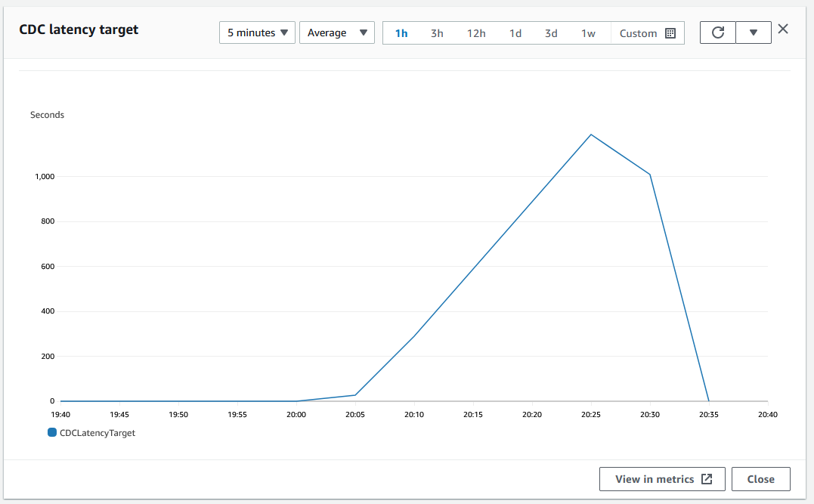Click the 20:05 data point on the line

tap(355, 395)
